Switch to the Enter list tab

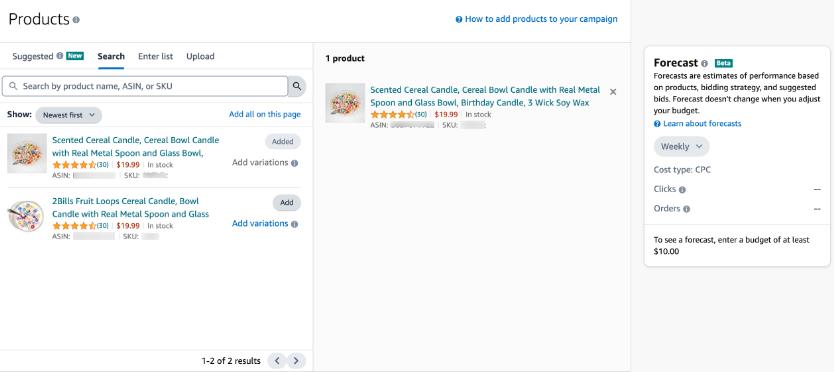[155, 56]
